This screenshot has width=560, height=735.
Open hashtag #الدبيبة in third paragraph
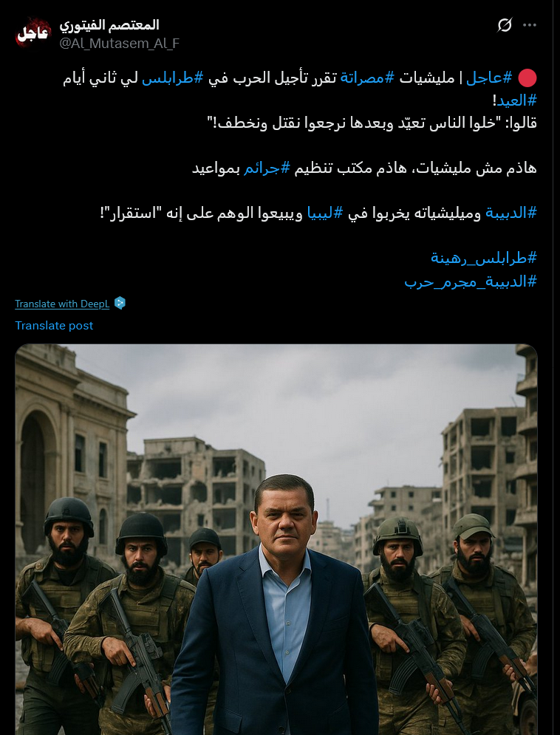tap(511, 213)
